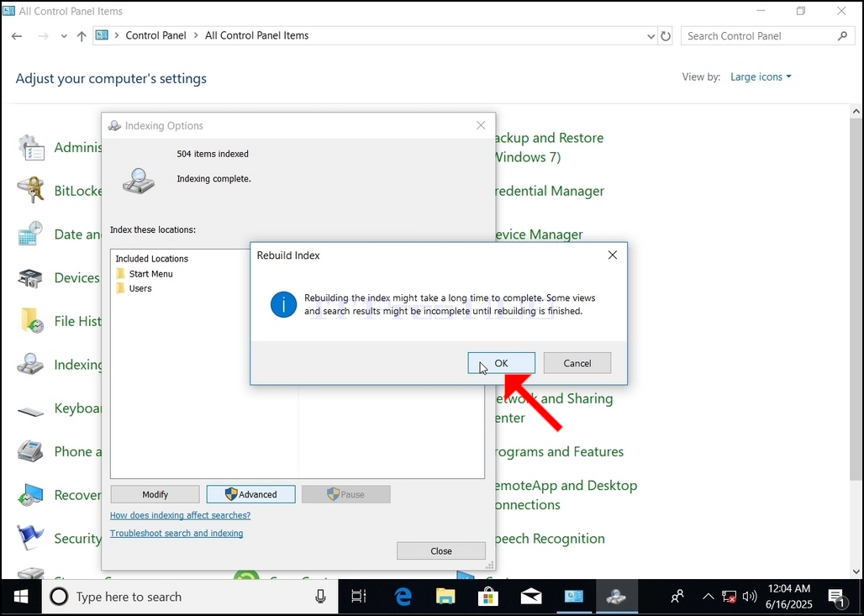Refresh the Control Panel address bar

(666, 36)
